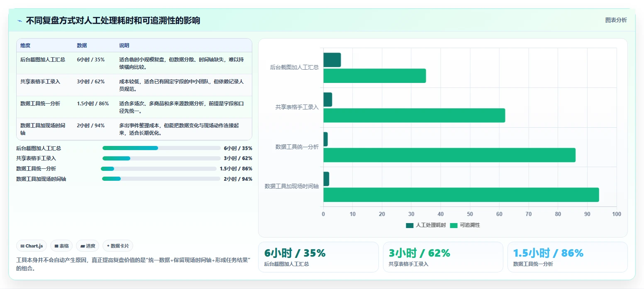Click table cell 后台截图加人工汇总
This screenshot has height=289, width=644.
(x=43, y=60)
